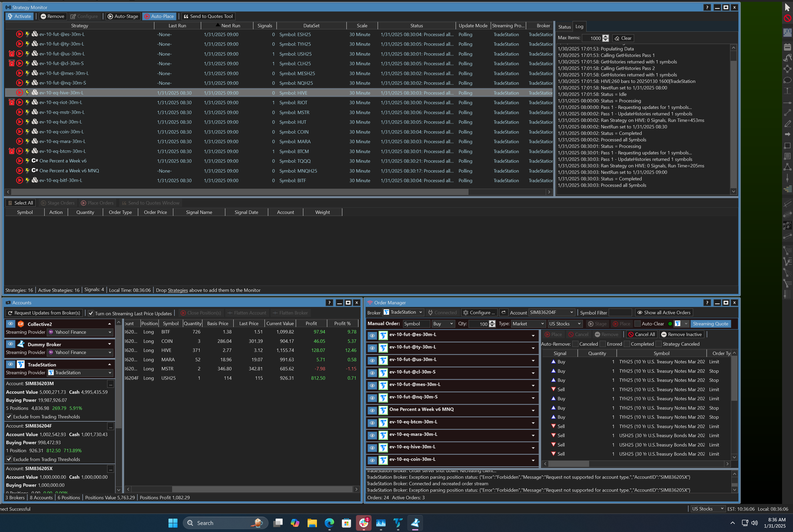
Task: Click Clear icon button in Log panel
Action: point(617,38)
